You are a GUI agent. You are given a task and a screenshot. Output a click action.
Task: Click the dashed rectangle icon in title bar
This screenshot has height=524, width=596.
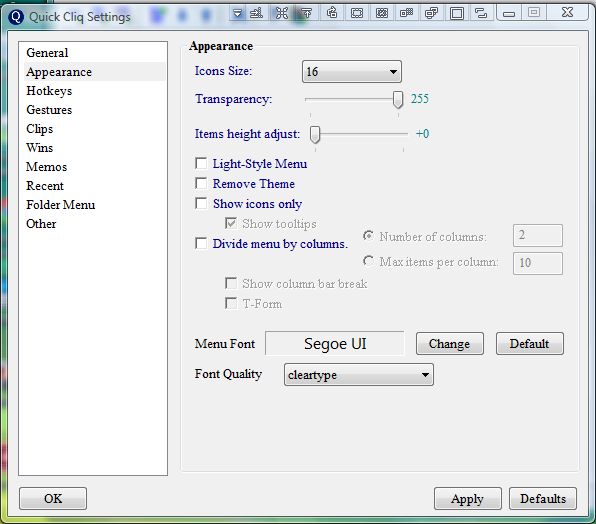pyautogui.click(x=357, y=14)
